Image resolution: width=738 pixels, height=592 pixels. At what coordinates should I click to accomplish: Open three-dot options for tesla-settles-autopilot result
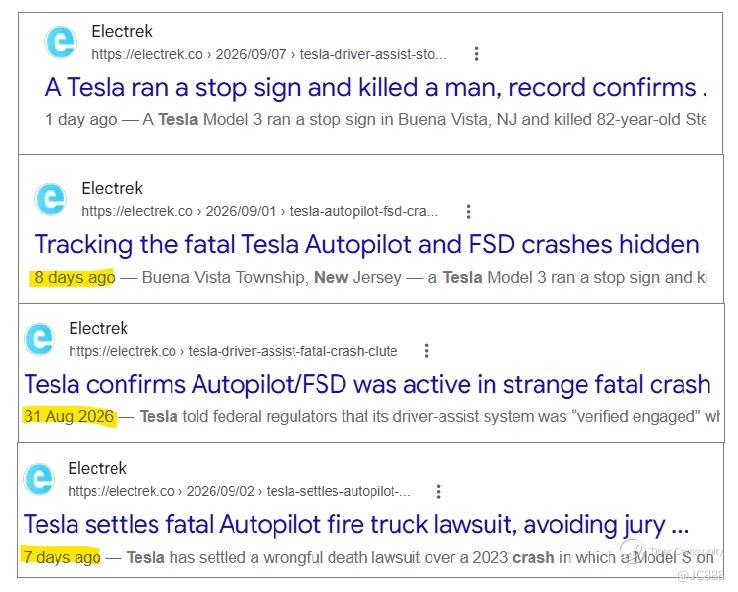coord(438,491)
